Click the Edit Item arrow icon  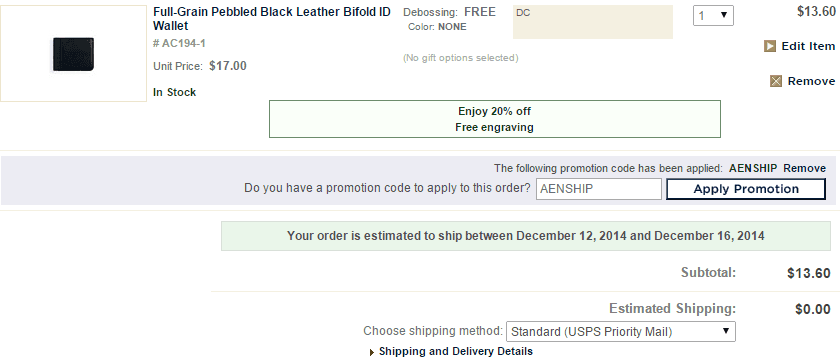pos(769,46)
